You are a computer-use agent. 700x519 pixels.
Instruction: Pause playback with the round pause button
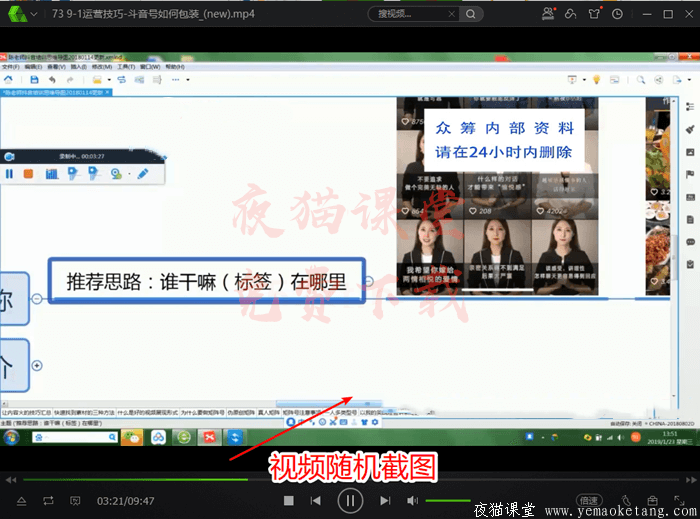[x=350, y=501]
